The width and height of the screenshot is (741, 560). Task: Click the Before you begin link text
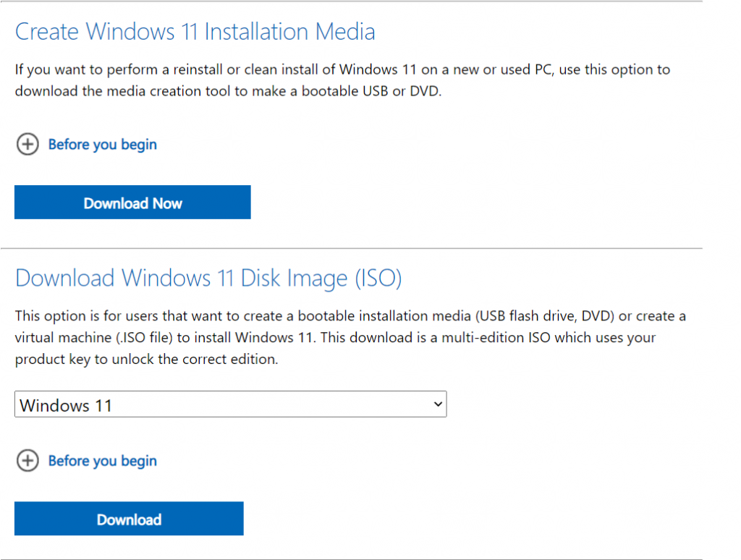point(102,144)
